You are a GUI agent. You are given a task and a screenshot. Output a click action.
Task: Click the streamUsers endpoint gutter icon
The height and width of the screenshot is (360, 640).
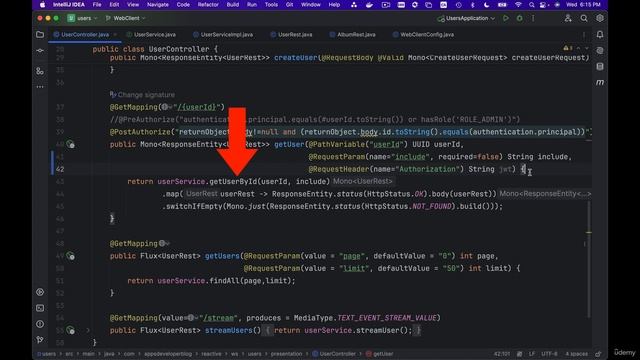point(71,331)
